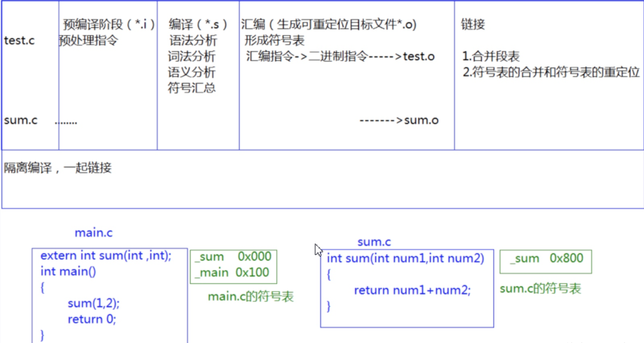Click the '汇编指令->二进制指令----->test.o' line
644x343 pixels.
point(341,56)
